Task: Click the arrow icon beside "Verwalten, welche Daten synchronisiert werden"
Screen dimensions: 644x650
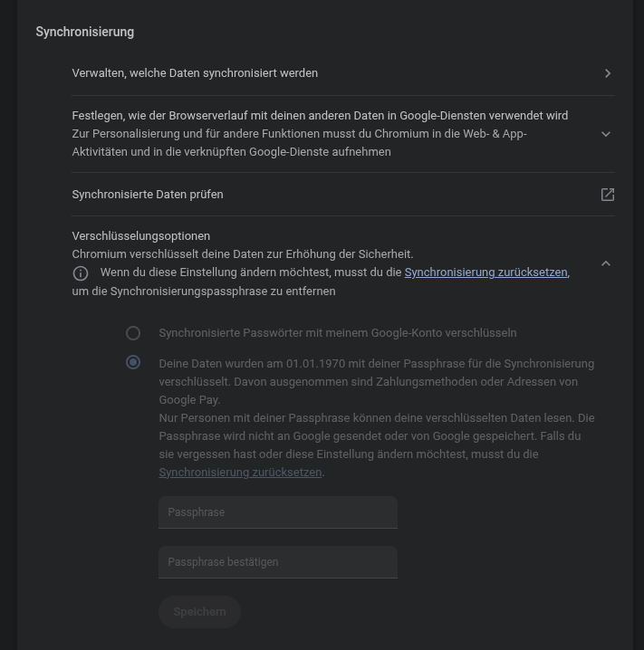Action: 608,73
